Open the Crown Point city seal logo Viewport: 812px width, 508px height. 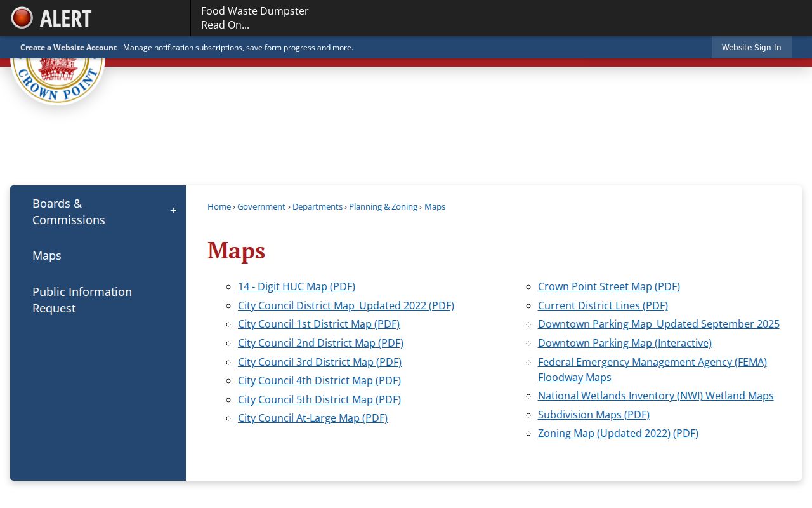[58, 81]
